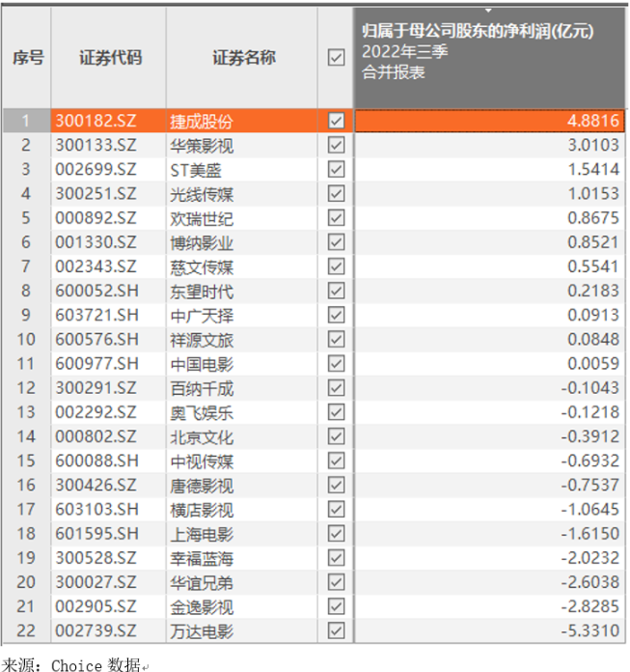Select the net profit value -1.0645
Screen dimensions: 630x672
coord(590,509)
